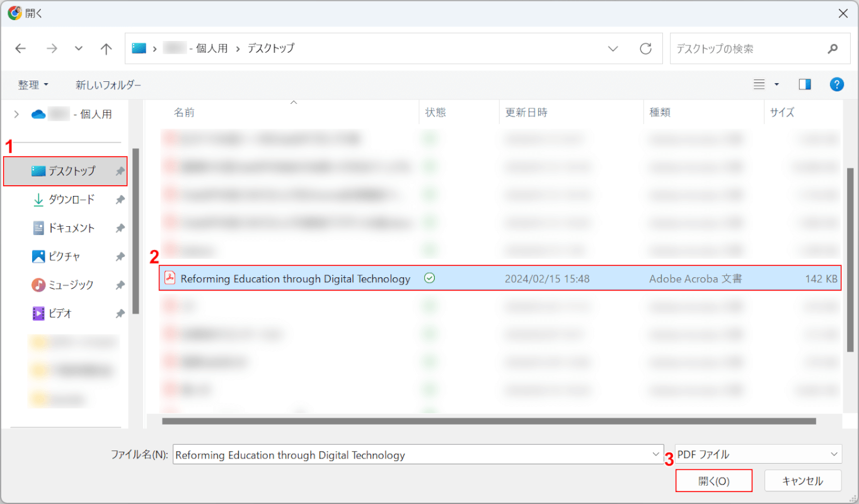Open the PDF ファイル file type dropdown
The width and height of the screenshot is (859, 504).
pyautogui.click(x=759, y=454)
